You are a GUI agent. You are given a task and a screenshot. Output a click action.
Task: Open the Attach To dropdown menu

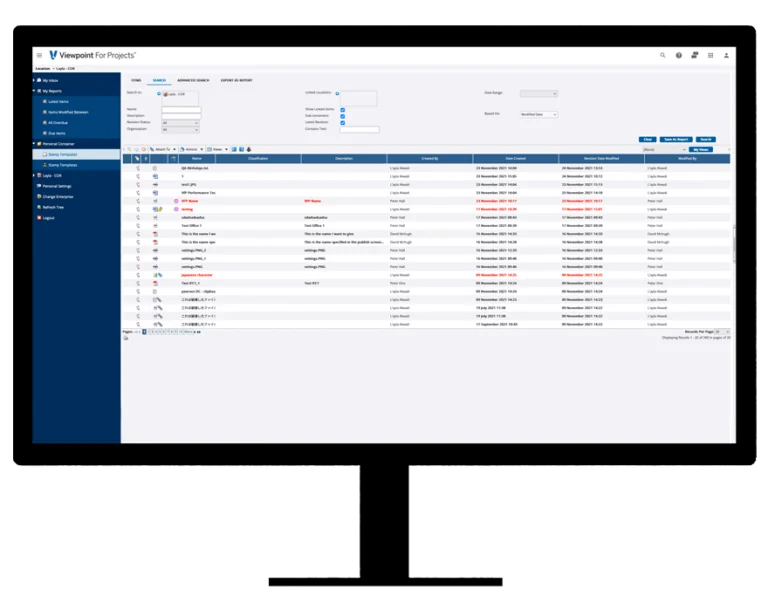coord(163,149)
